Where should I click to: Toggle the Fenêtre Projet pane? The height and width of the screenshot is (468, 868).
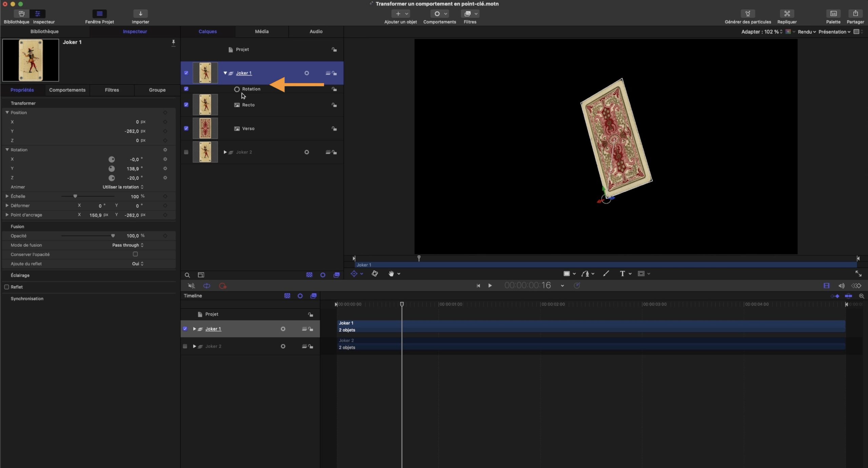click(x=99, y=14)
